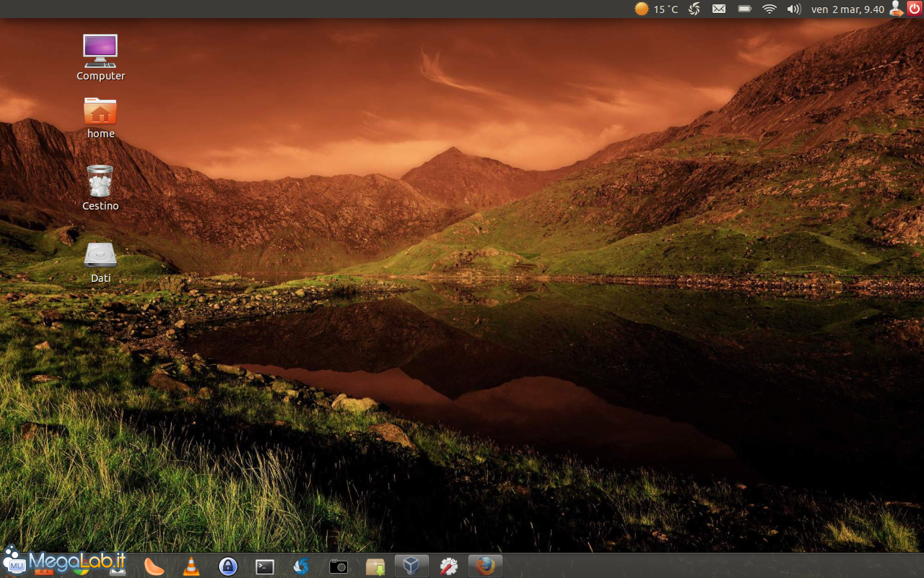Open the blue padlock app in dock
The height and width of the screenshot is (578, 924).
[228, 566]
